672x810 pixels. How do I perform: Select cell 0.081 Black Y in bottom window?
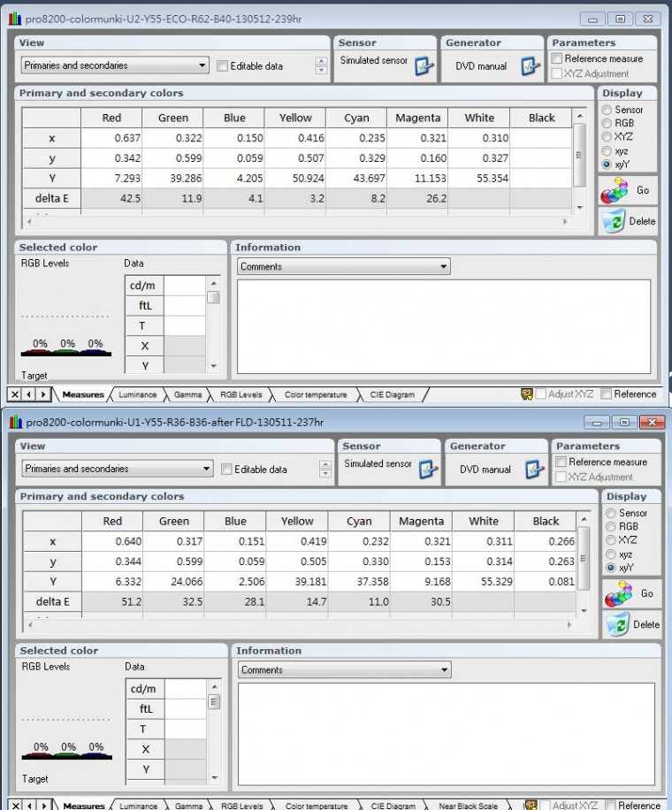pos(546,582)
